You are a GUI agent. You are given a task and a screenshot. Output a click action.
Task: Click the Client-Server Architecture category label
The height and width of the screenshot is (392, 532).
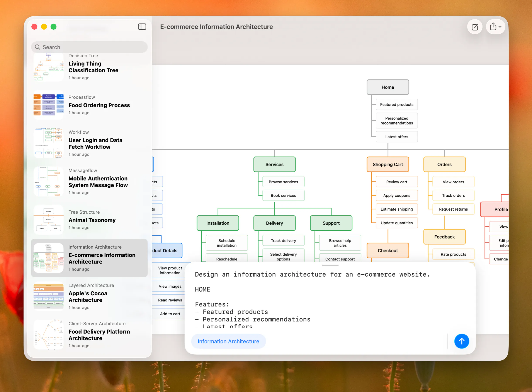coord(97,324)
